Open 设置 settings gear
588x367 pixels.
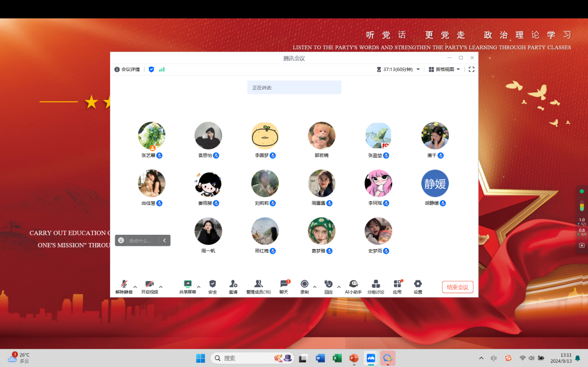418,284
